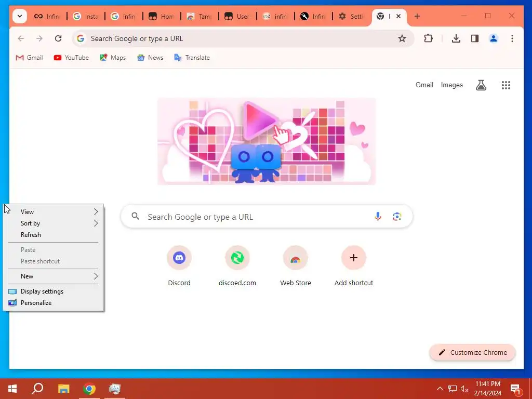
Task: Open Search Labs flask icon
Action: coord(481,85)
